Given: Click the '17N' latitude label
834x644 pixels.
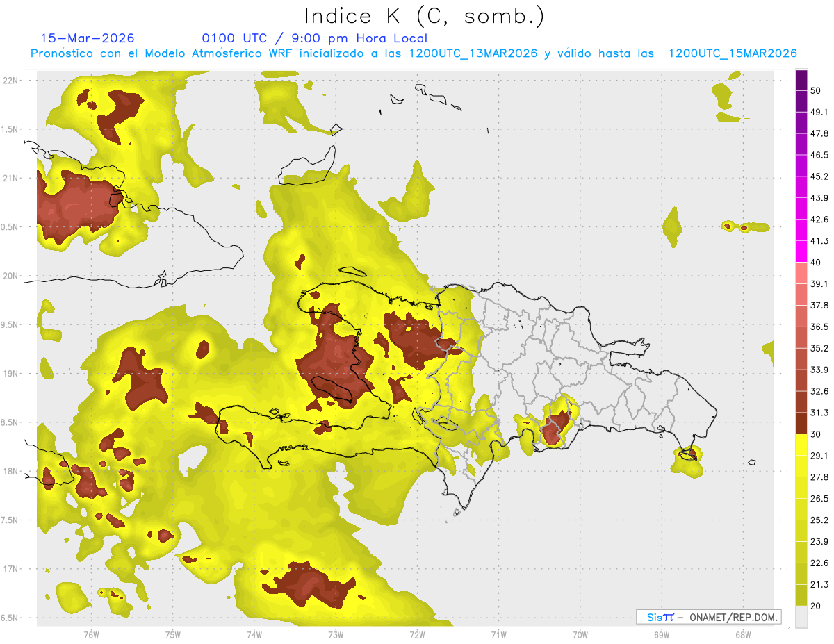Looking at the screenshot, I should (10, 569).
